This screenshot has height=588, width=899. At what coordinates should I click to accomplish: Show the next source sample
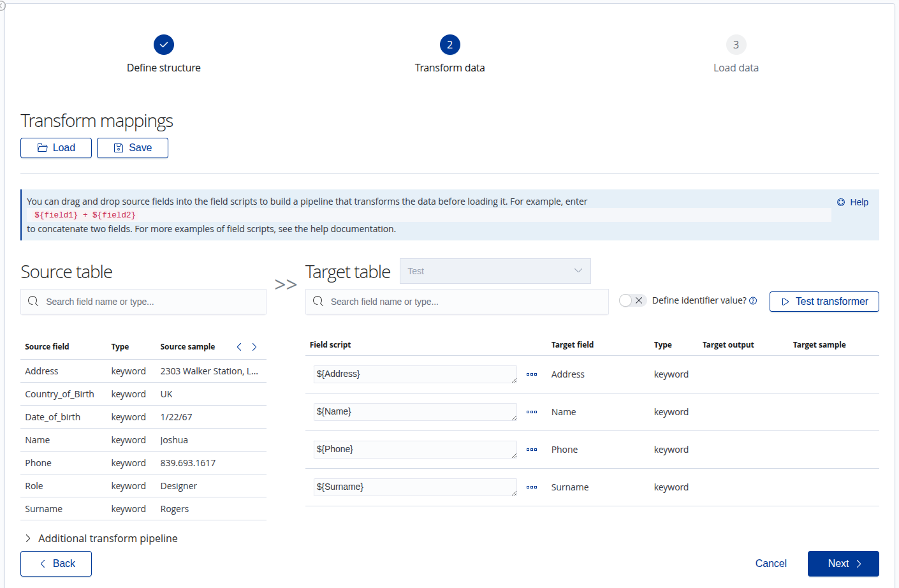[x=254, y=347]
